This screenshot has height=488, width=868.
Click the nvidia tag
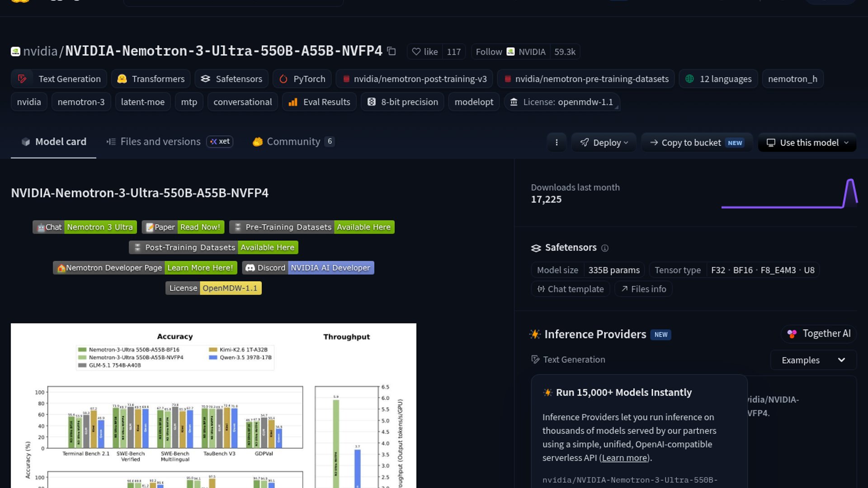point(29,102)
